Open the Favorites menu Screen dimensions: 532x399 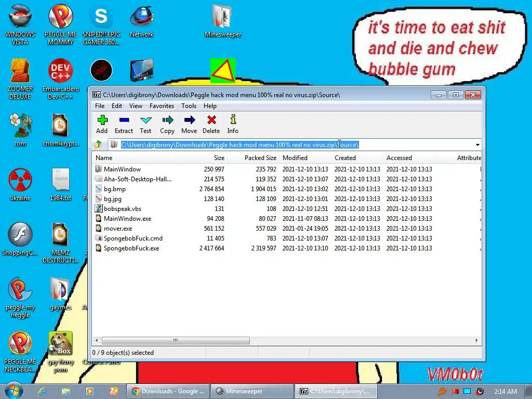pyautogui.click(x=162, y=106)
